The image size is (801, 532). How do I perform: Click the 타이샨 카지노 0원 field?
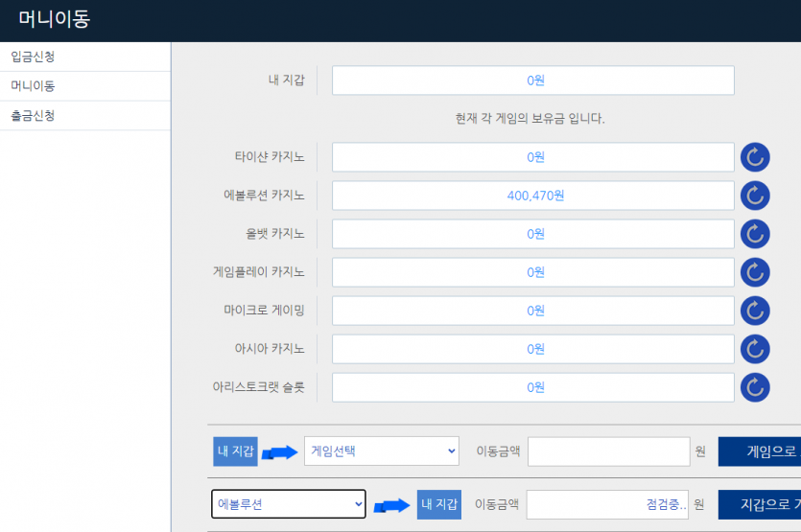[x=533, y=157]
